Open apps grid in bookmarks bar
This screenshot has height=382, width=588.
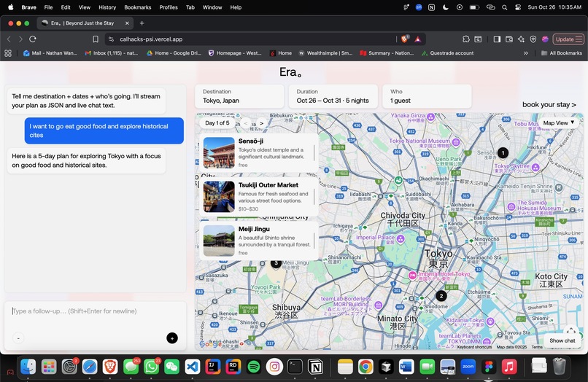coord(8,53)
